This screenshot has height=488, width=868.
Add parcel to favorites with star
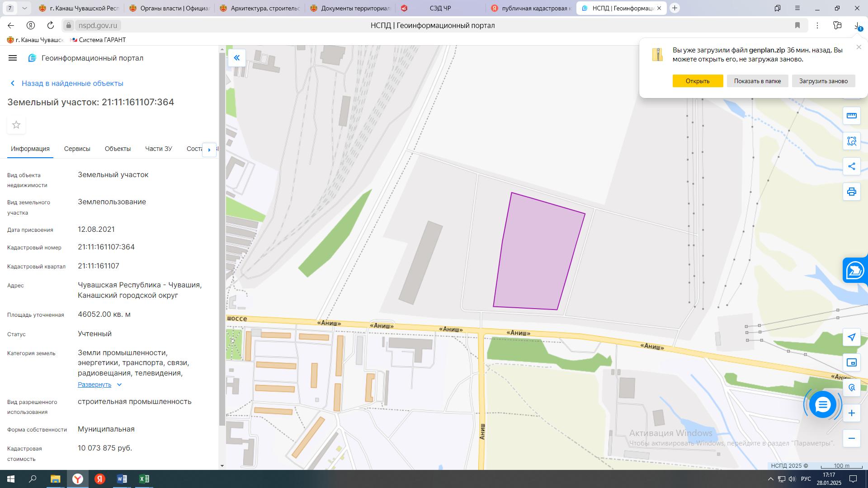click(x=16, y=125)
